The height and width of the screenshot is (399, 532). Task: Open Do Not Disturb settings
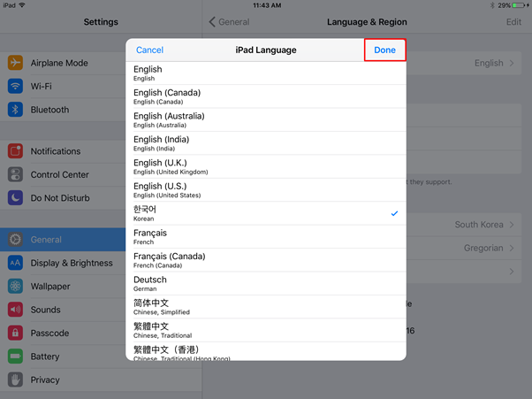click(63, 198)
